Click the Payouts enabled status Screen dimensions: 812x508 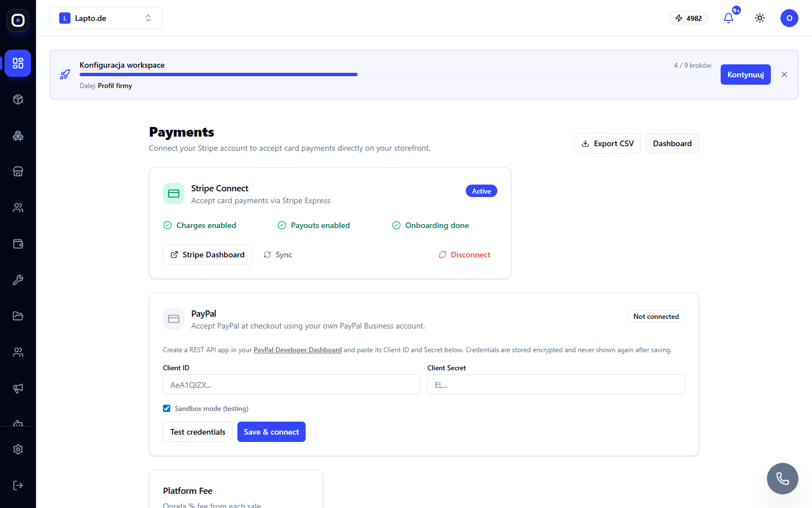pos(314,225)
